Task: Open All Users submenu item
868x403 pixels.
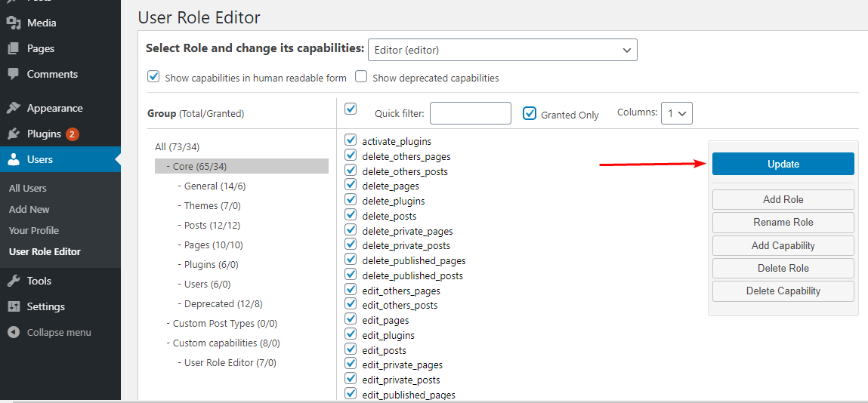Action: tap(28, 188)
